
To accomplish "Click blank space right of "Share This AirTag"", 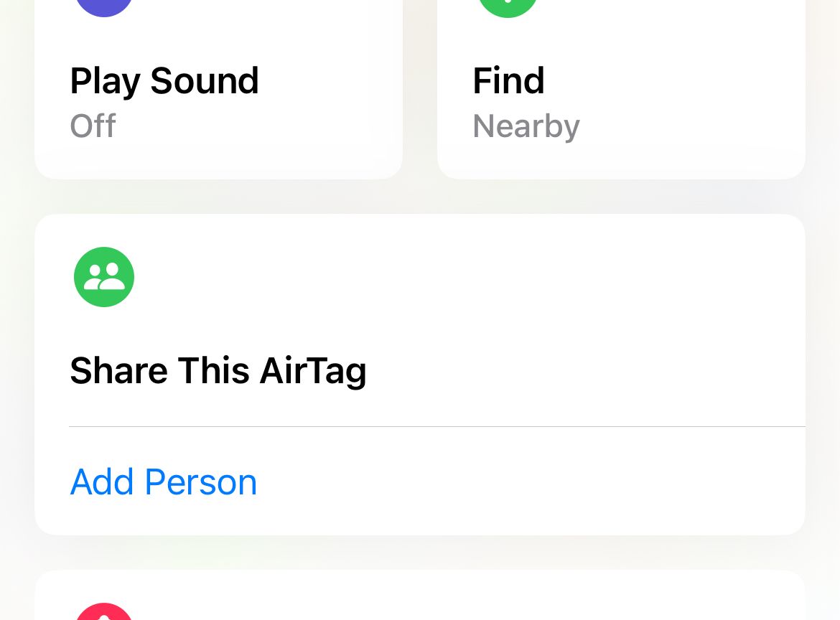I will [x=574, y=370].
